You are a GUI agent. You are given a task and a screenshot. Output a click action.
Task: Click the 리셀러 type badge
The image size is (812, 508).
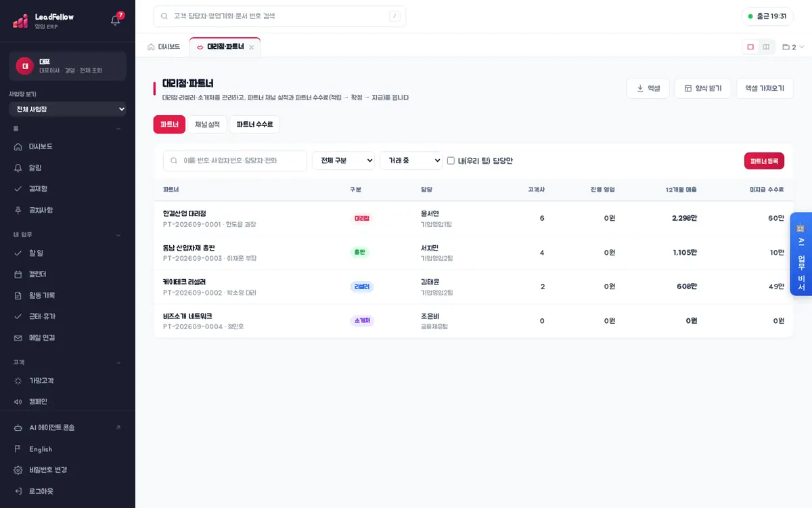(x=362, y=287)
